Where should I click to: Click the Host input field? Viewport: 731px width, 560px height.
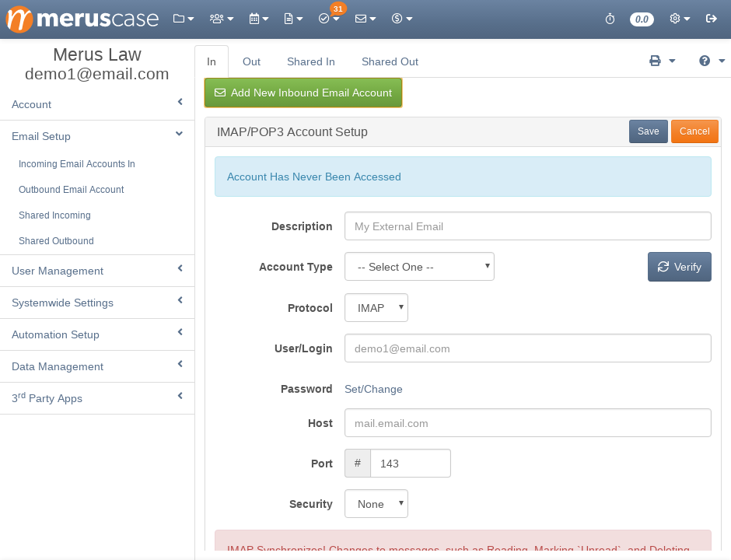coord(528,423)
